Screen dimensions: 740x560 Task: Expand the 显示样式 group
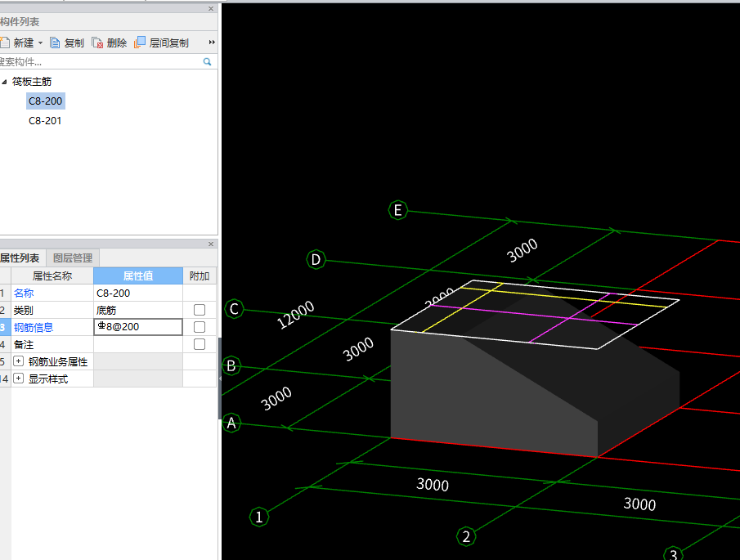[x=19, y=379]
